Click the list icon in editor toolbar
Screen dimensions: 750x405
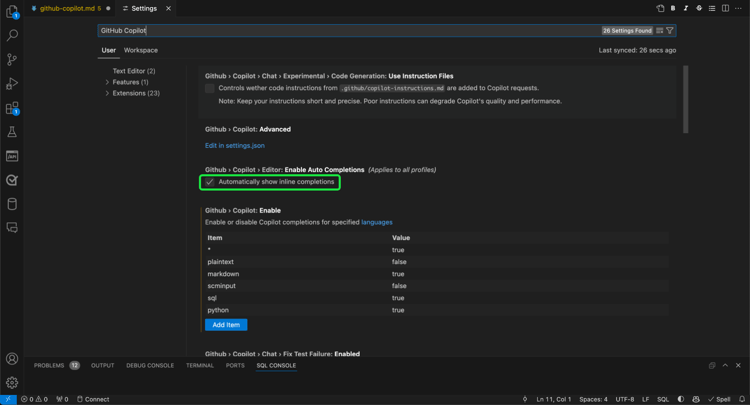click(x=712, y=8)
